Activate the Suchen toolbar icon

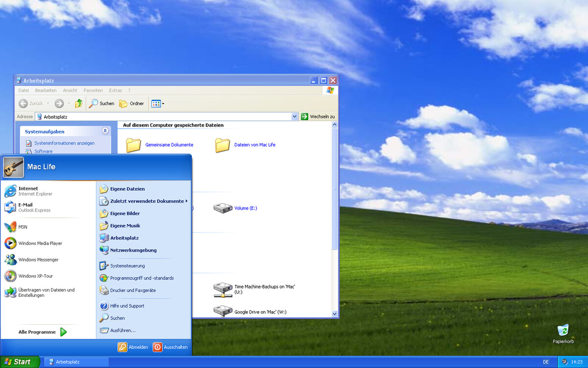pos(101,104)
